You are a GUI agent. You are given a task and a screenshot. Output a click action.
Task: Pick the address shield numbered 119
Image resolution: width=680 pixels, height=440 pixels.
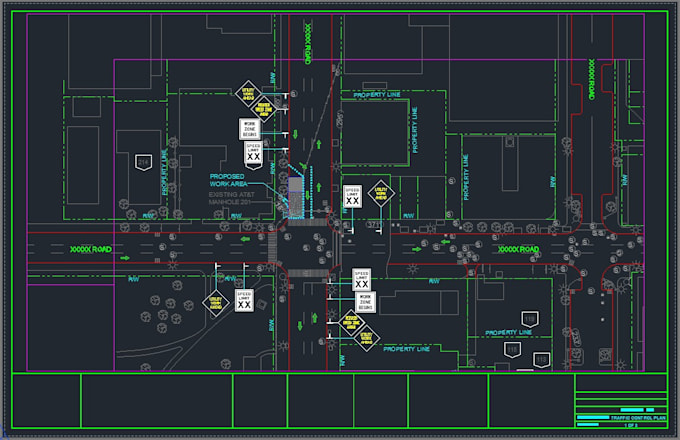click(530, 319)
